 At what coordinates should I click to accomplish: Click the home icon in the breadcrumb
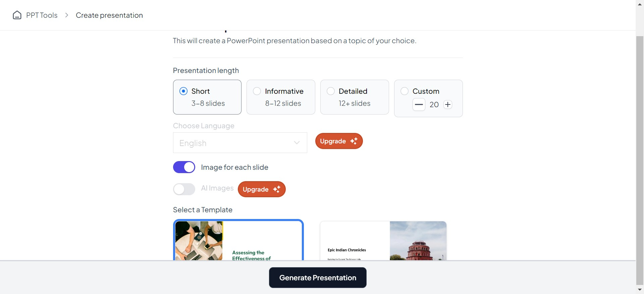click(17, 15)
